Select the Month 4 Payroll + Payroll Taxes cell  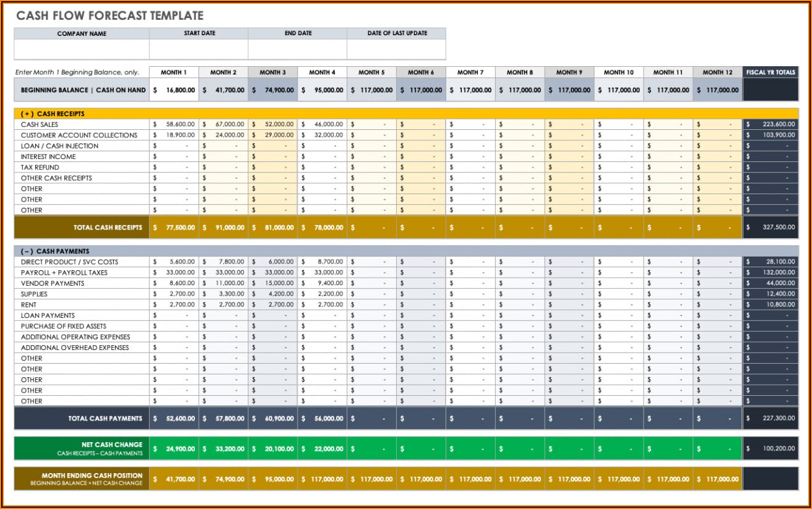coord(322,273)
